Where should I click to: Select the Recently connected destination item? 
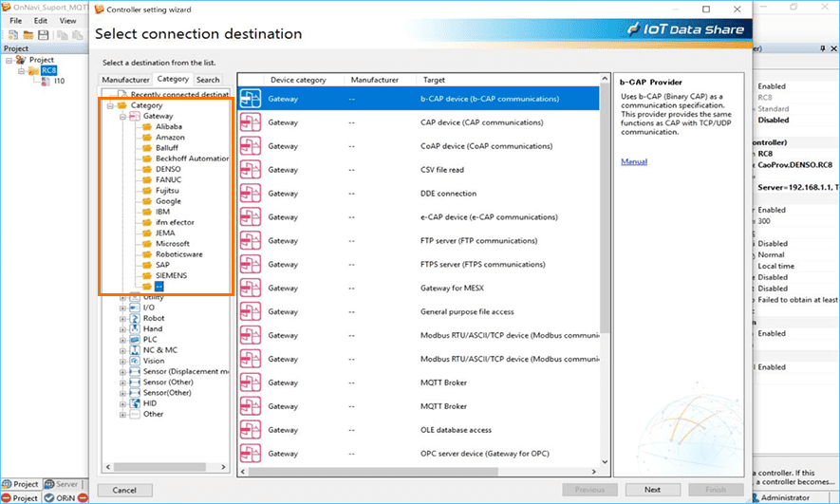tap(179, 95)
